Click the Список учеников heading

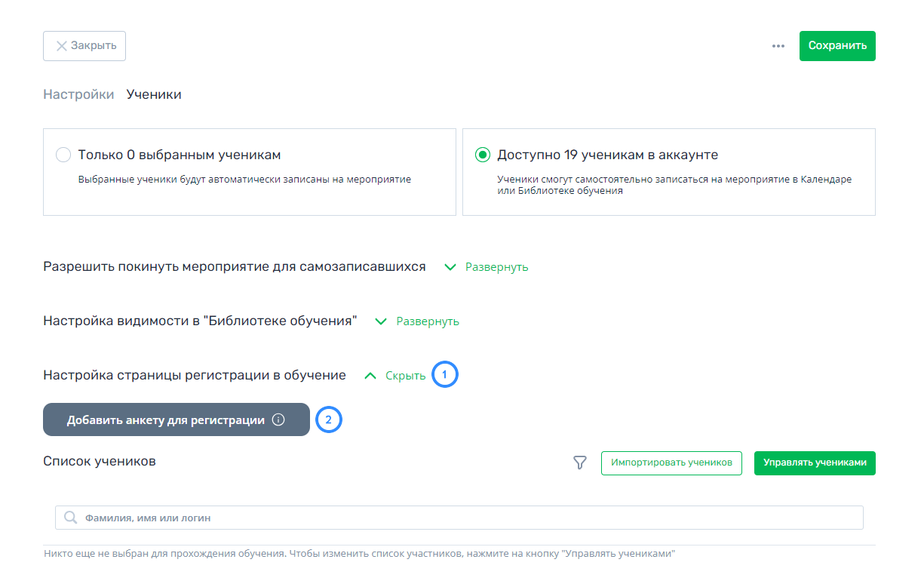click(100, 461)
